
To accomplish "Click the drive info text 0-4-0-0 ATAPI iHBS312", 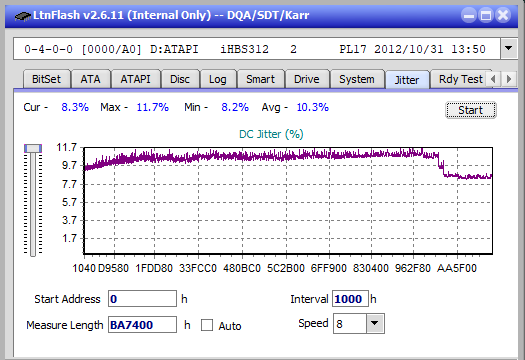I will point(255,49).
